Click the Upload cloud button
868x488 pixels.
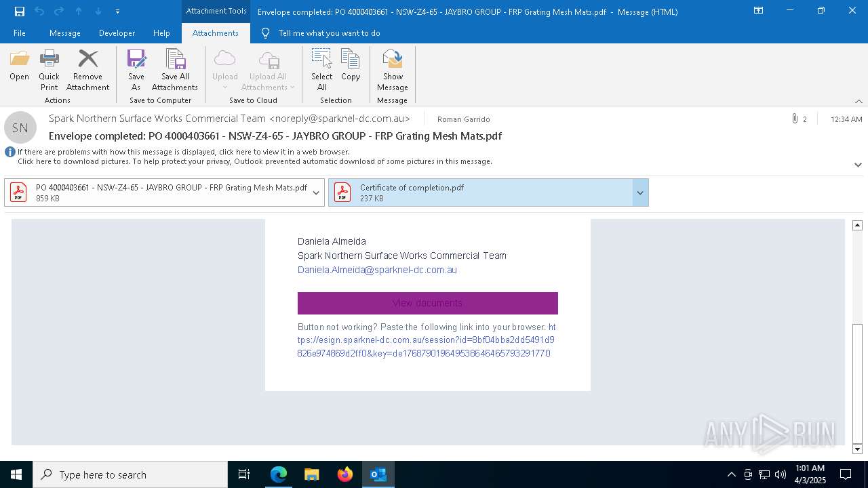click(224, 70)
